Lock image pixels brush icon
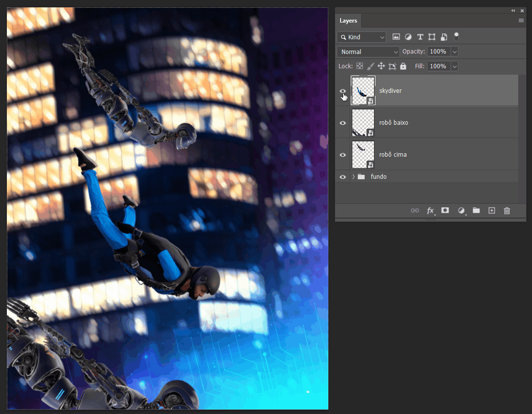The height and width of the screenshot is (414, 532). [371, 66]
